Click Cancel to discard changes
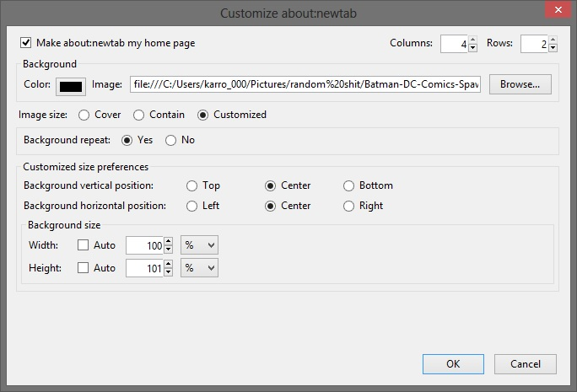The image size is (577, 392). point(525,364)
